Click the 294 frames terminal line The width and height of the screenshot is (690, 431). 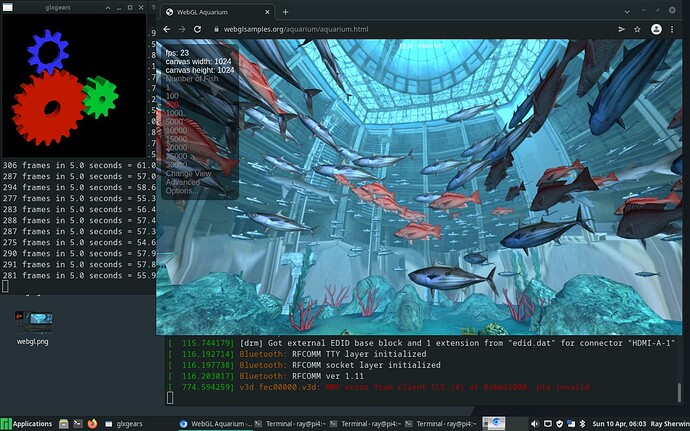79,188
